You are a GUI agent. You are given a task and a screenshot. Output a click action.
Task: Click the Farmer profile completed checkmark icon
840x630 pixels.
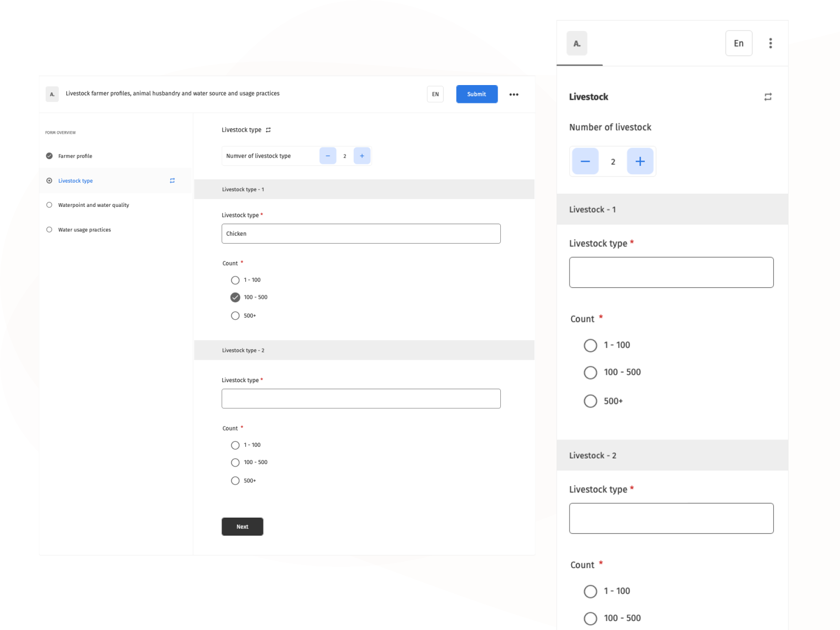point(49,156)
